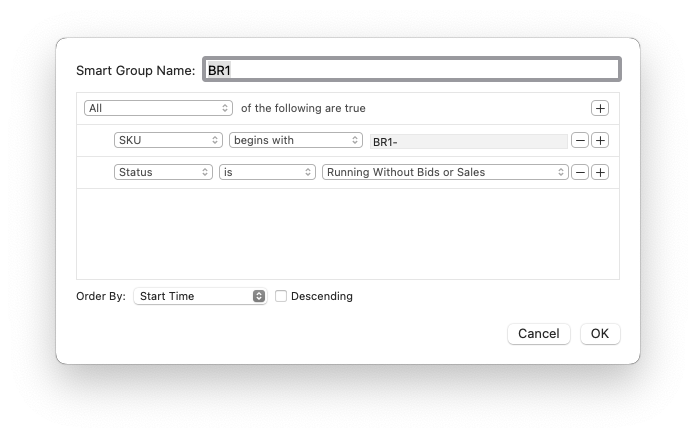This screenshot has height=438, width=696.
Task: Add a rule after the Status row
Action: (599, 172)
